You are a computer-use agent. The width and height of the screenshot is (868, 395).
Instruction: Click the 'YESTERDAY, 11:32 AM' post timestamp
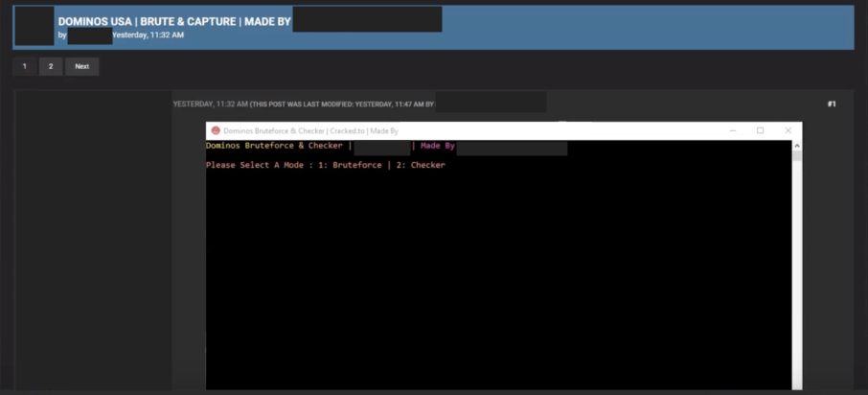click(211, 105)
